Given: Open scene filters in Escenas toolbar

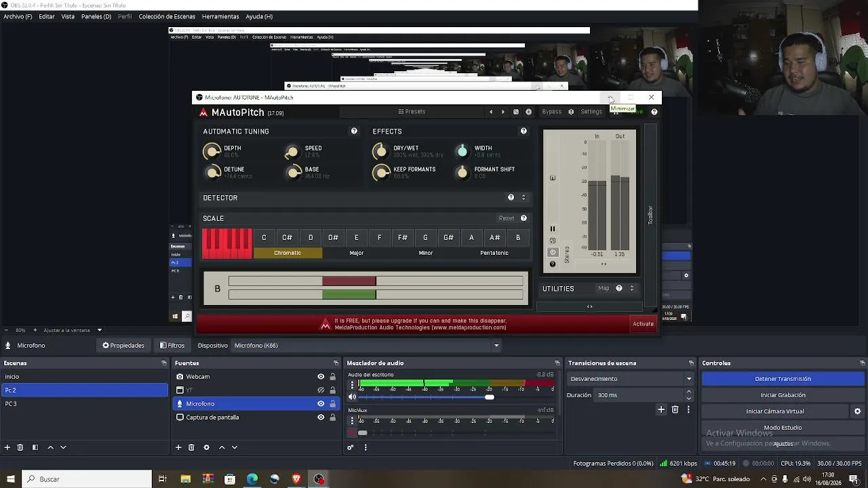Looking at the screenshot, I should (x=35, y=447).
